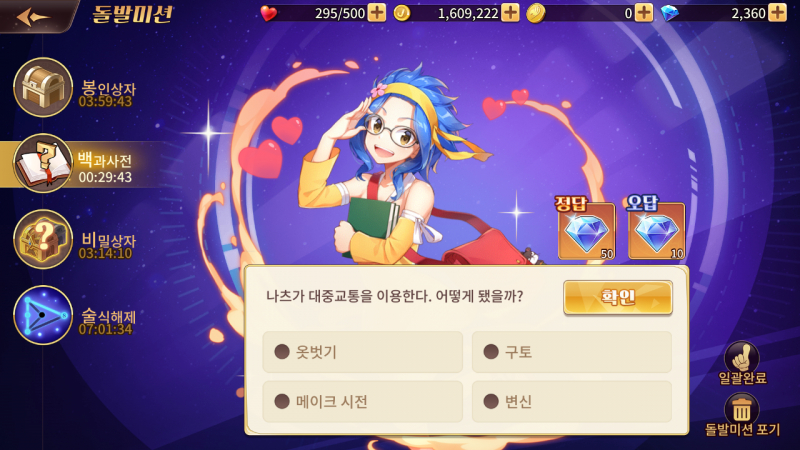Choose the 옷벗기 answer option

362,352
